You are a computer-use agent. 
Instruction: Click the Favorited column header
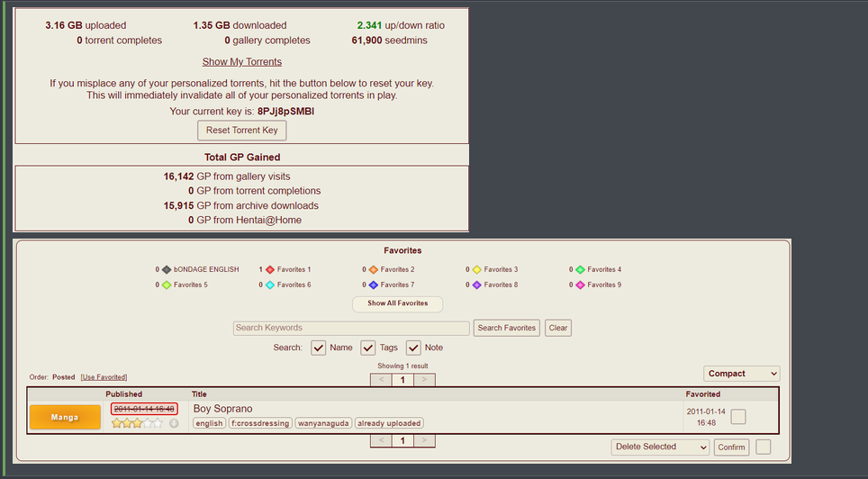pyautogui.click(x=703, y=394)
